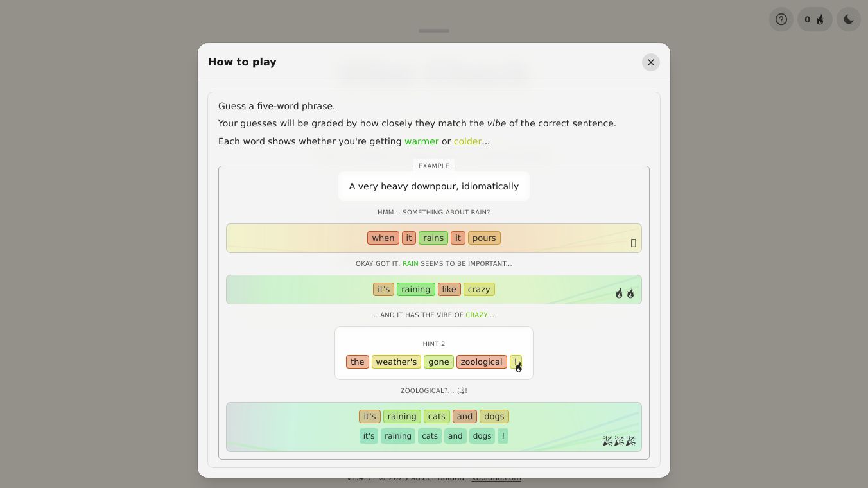The height and width of the screenshot is (488, 868).
Task: Click the flame icon on Hint 2
Action: click(518, 367)
